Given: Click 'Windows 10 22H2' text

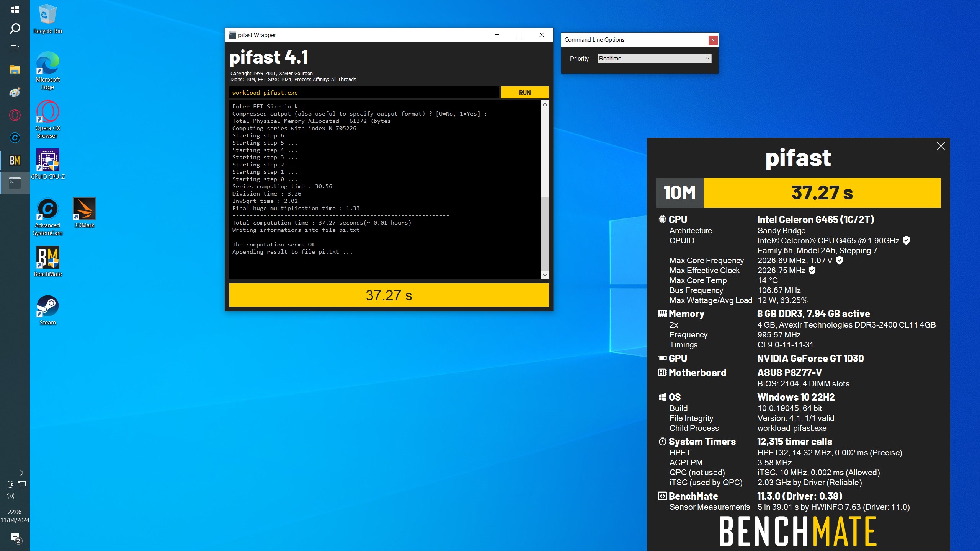Looking at the screenshot, I should (x=796, y=397).
